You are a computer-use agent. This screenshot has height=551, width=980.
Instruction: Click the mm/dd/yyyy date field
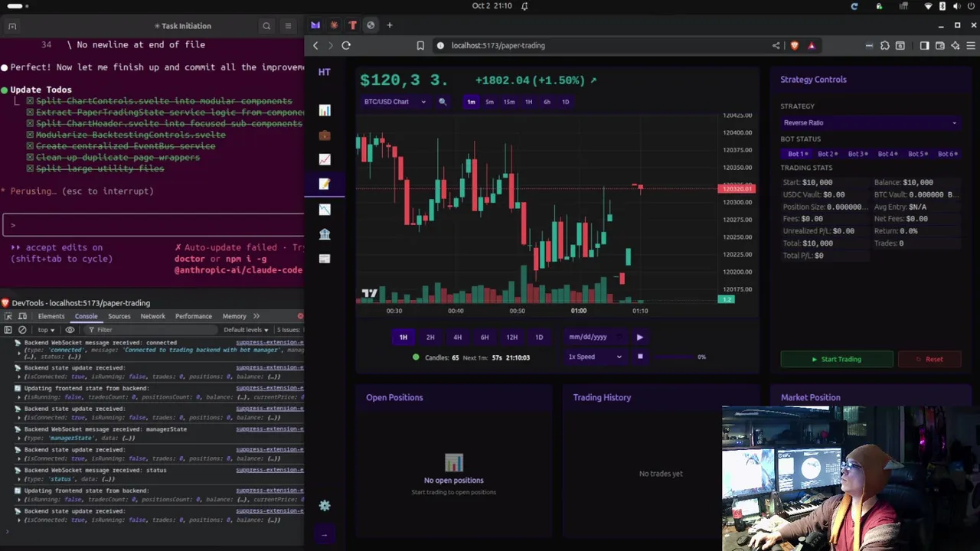pyautogui.click(x=594, y=337)
